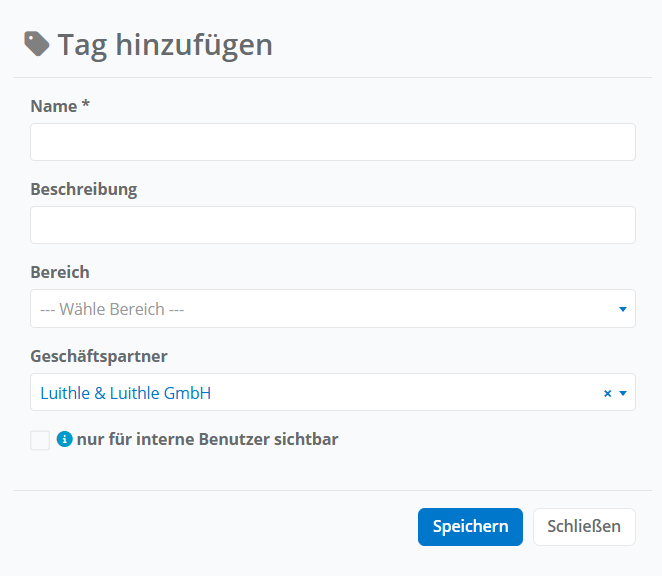The width and height of the screenshot is (662, 576).
Task: Click the required asterisk next to Name
Action: tap(86, 106)
